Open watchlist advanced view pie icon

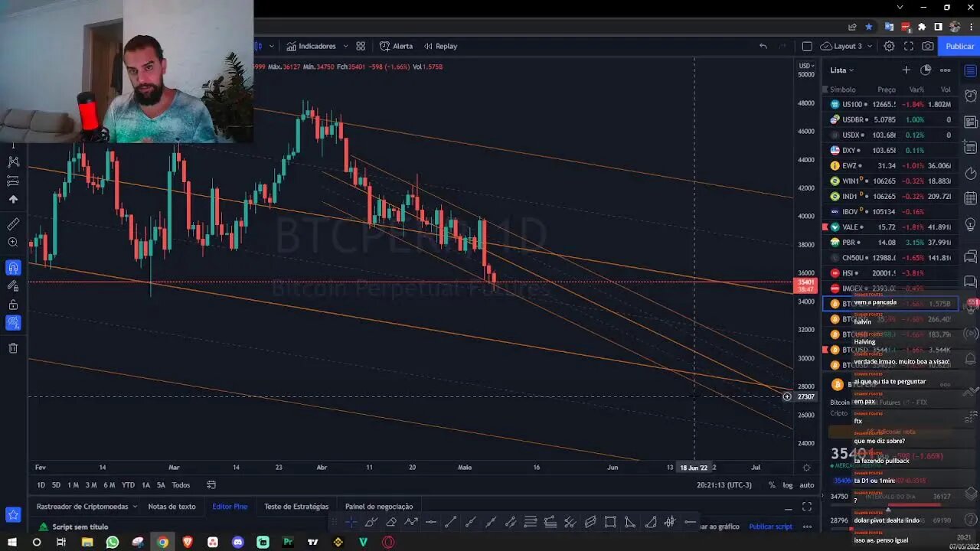point(926,70)
